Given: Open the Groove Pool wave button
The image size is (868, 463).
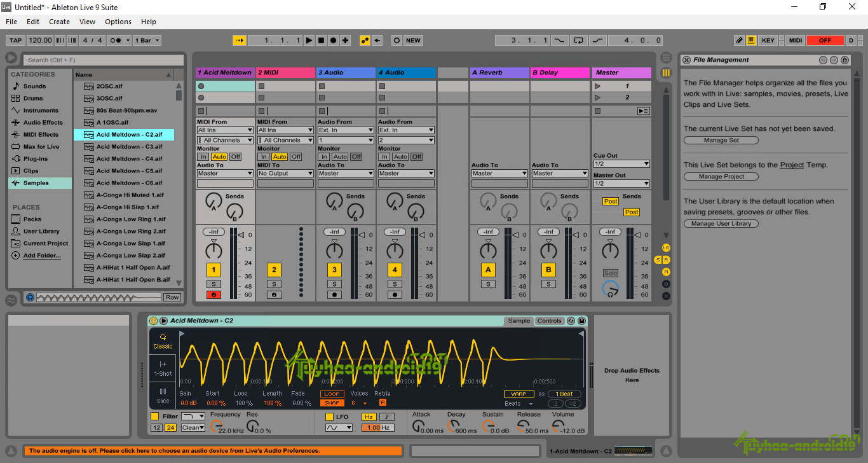Looking at the screenshot, I should [x=11, y=300].
